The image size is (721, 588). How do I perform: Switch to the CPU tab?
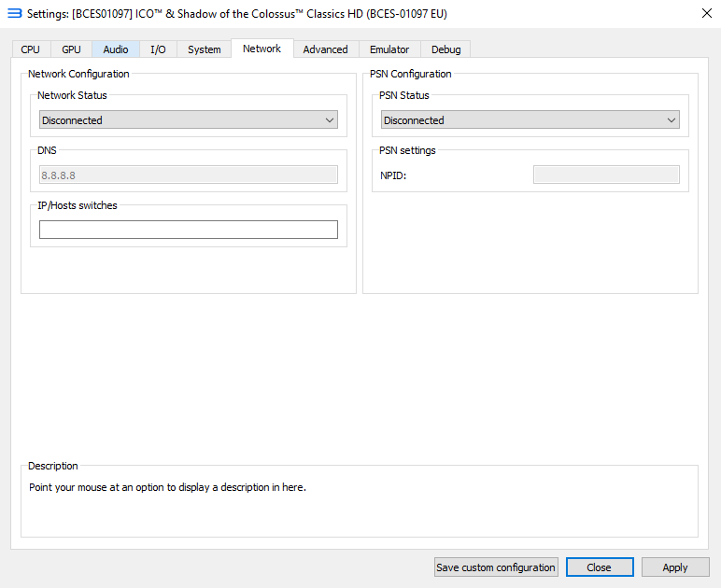30,49
